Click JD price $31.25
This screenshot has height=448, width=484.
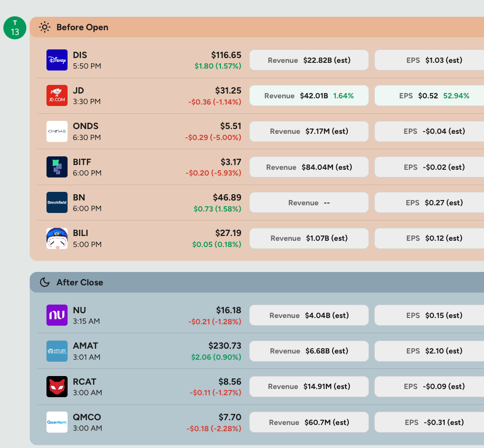(x=228, y=91)
